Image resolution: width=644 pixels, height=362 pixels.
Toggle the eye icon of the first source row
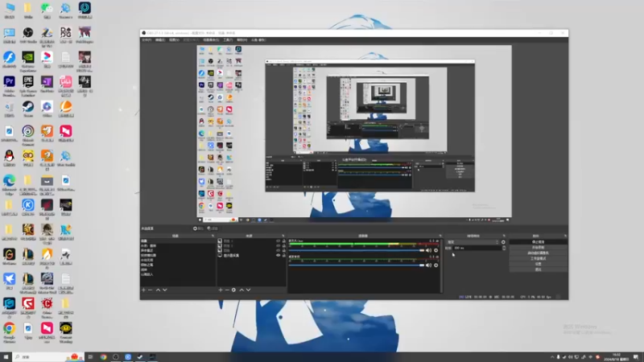[278, 241]
